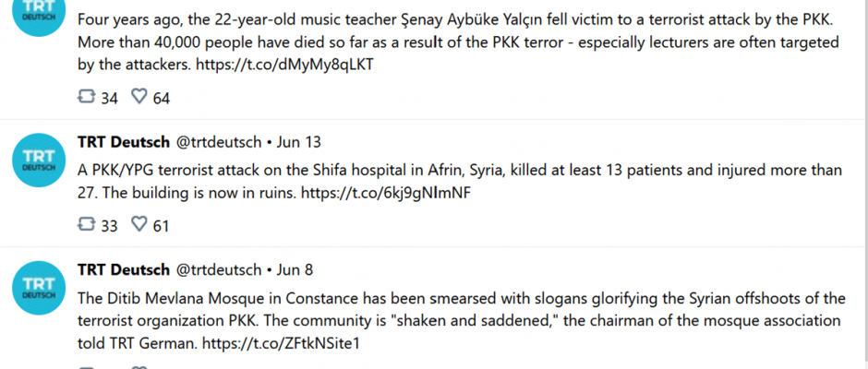
Task: Open link https://t.co/6kj9gNImNF
Action: pyautogui.click(x=385, y=194)
